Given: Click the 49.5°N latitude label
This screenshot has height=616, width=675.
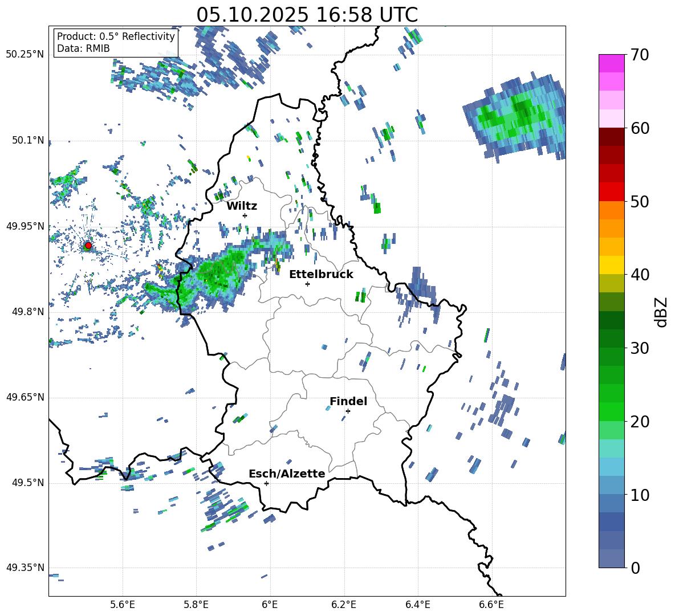Looking at the screenshot, I should click(27, 483).
